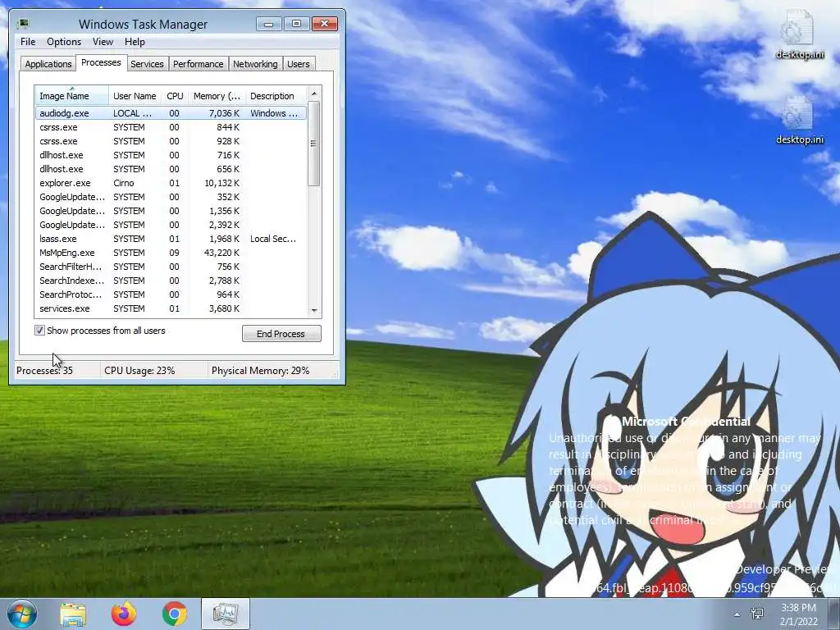The height and width of the screenshot is (630, 840).
Task: Select GoogleUpdate row using 352 K
Action: pyautogui.click(x=171, y=197)
